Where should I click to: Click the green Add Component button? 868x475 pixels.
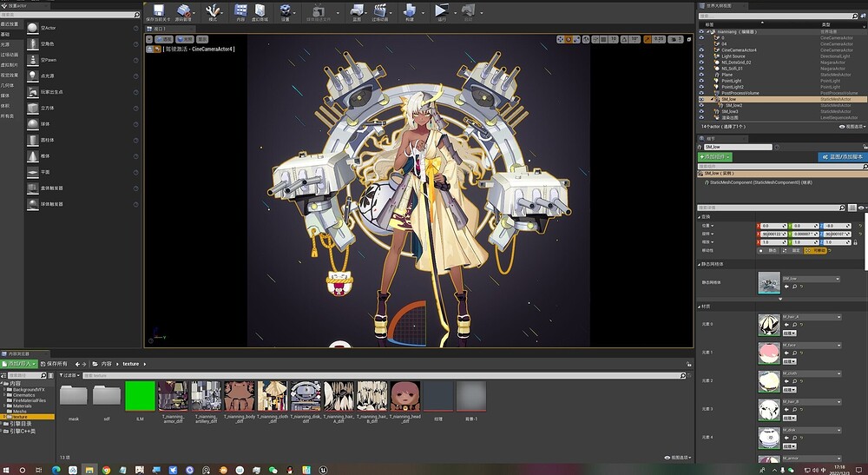click(x=714, y=157)
